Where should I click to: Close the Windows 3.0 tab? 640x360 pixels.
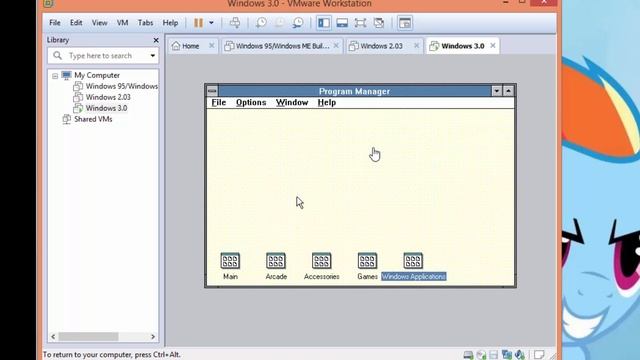pos(493,46)
